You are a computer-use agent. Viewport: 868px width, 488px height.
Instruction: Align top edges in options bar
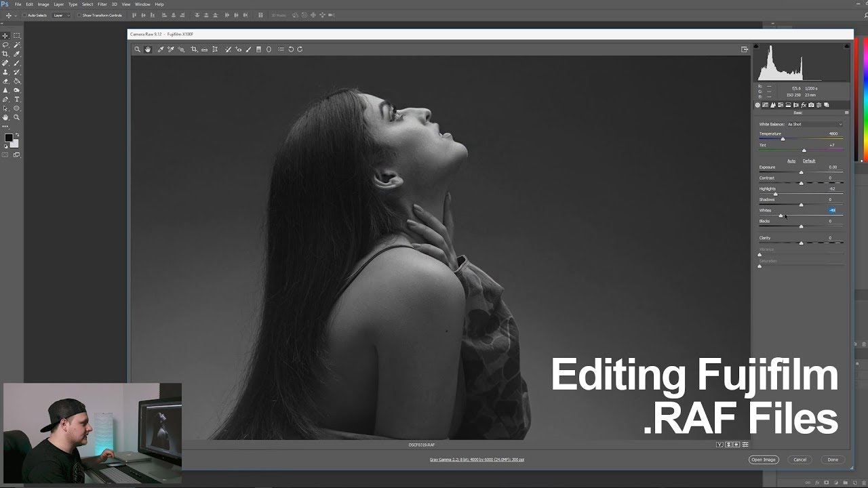pos(134,15)
